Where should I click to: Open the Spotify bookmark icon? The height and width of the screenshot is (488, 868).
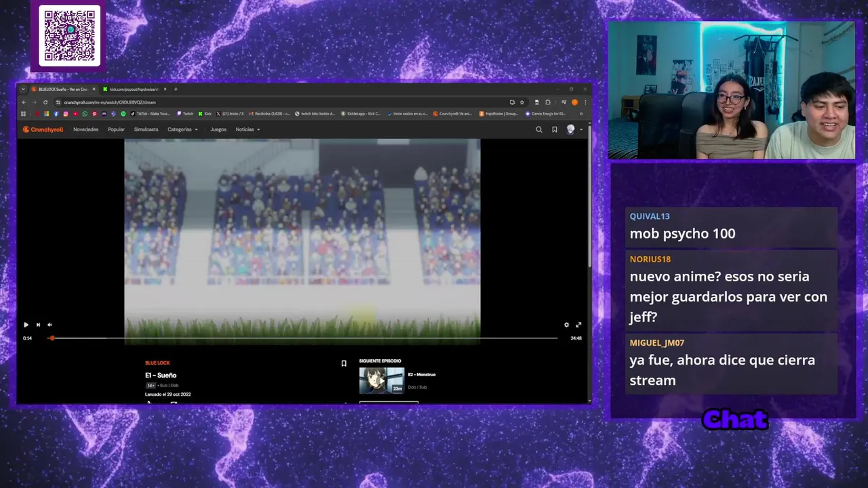coord(123,114)
